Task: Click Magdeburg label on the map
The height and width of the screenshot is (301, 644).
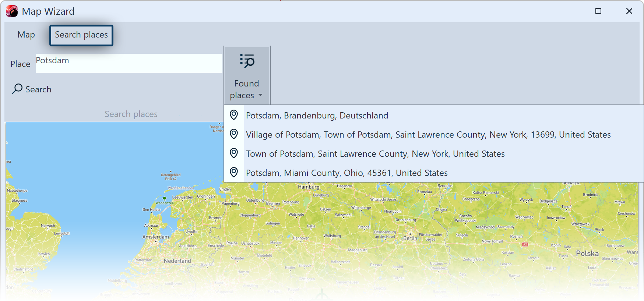Action: (x=358, y=250)
